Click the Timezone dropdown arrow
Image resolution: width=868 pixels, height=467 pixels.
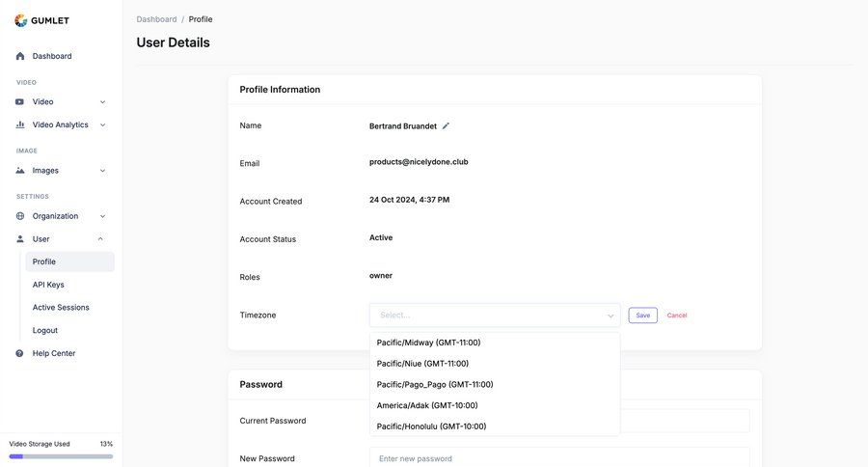point(610,316)
